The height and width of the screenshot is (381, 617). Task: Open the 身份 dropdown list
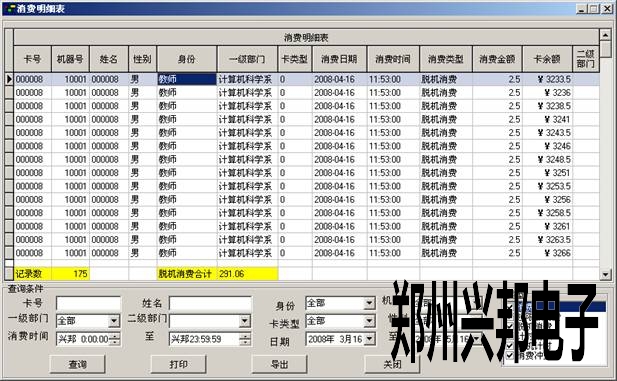pos(369,303)
